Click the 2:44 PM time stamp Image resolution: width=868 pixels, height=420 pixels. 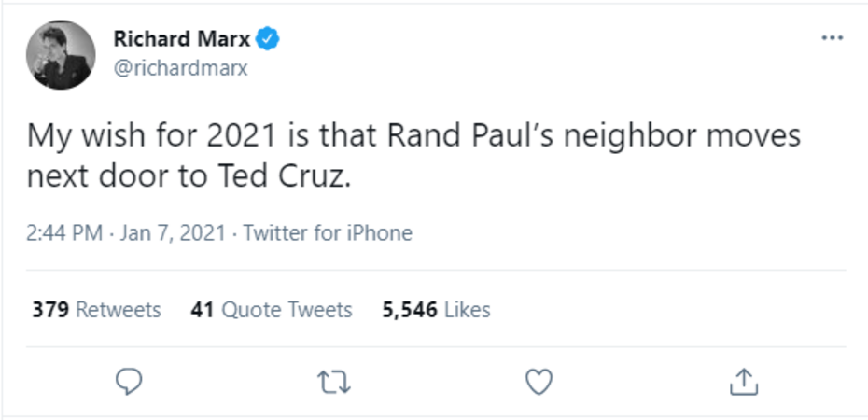pyautogui.click(x=64, y=232)
